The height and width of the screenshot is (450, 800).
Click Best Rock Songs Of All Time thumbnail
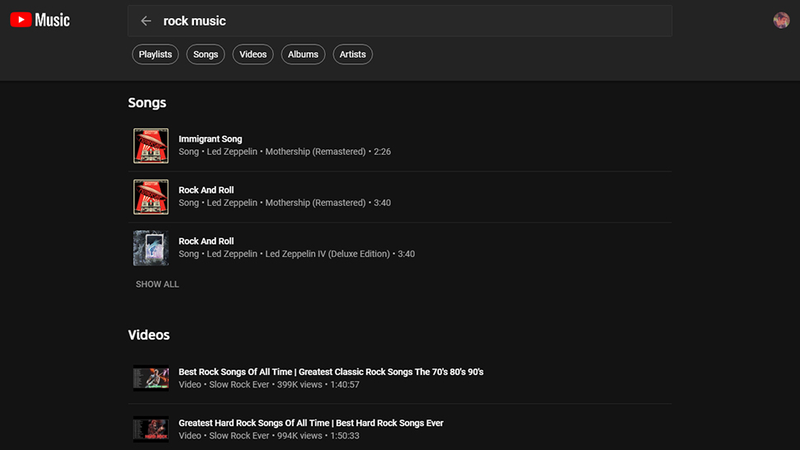[151, 378]
